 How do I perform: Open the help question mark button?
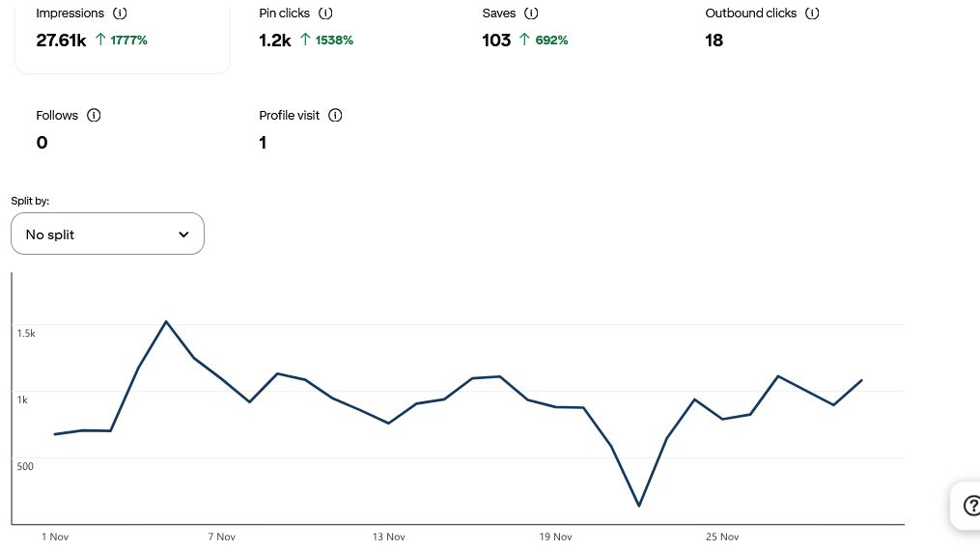[x=970, y=505]
